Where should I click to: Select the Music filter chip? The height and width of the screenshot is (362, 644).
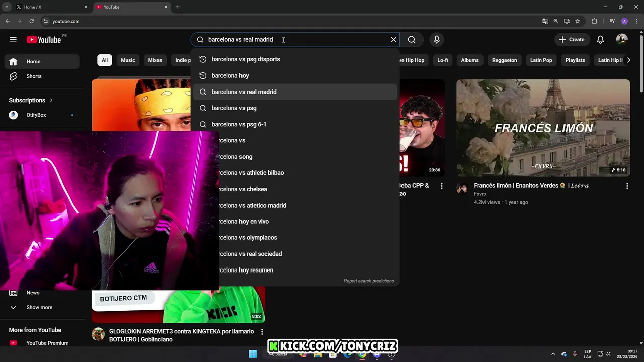click(128, 60)
